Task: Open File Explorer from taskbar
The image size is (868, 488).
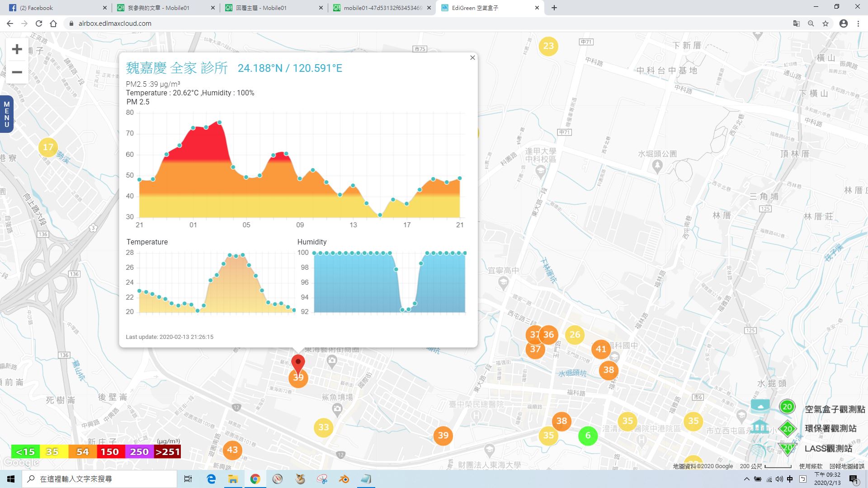Action: [x=233, y=479]
